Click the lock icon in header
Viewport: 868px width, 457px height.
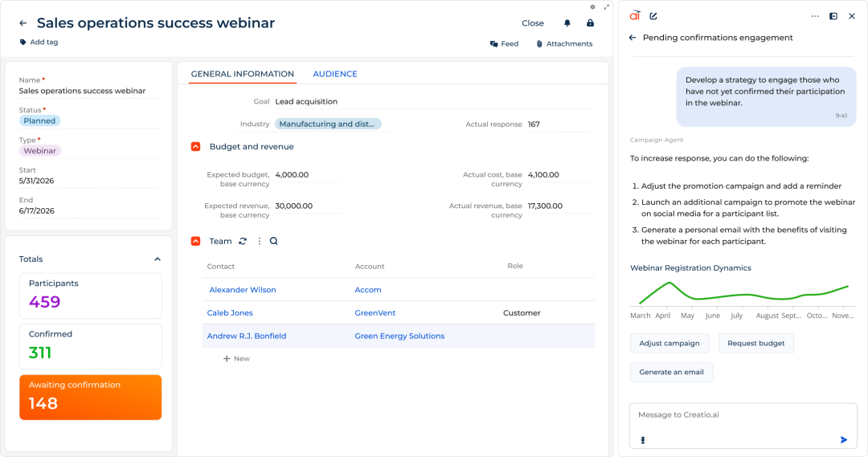[590, 23]
